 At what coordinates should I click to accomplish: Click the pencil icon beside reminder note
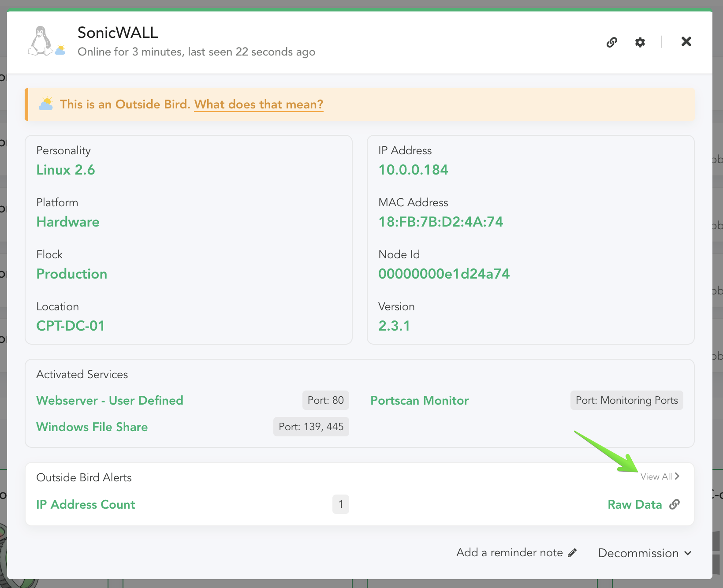coord(572,553)
